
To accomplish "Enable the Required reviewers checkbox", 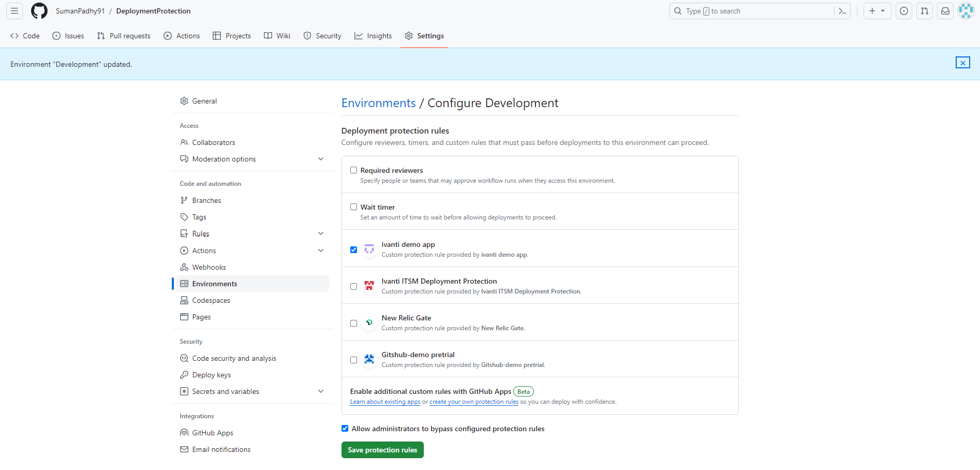I will pos(354,170).
